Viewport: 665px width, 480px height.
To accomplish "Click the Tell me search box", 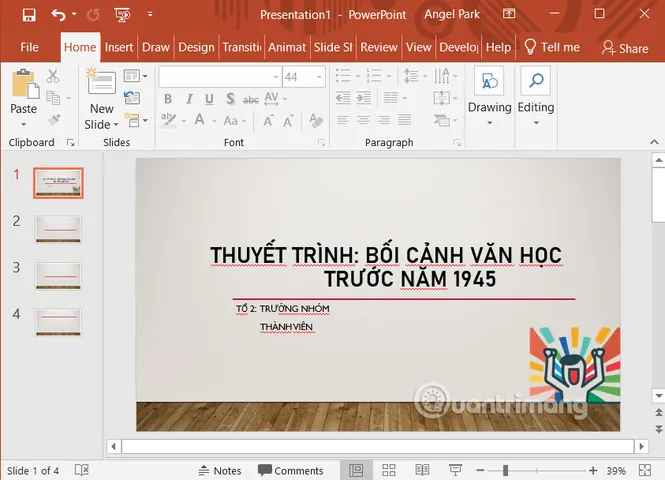I will click(552, 47).
